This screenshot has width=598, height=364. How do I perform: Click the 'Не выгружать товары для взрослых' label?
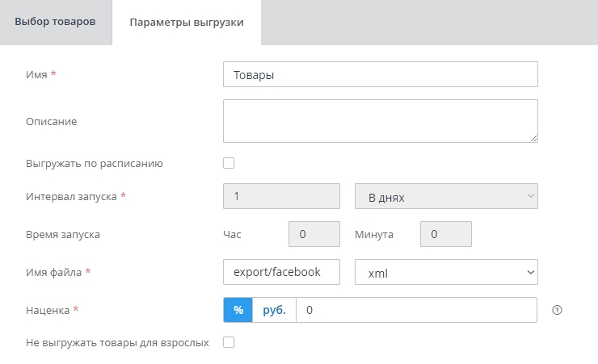[117, 343]
